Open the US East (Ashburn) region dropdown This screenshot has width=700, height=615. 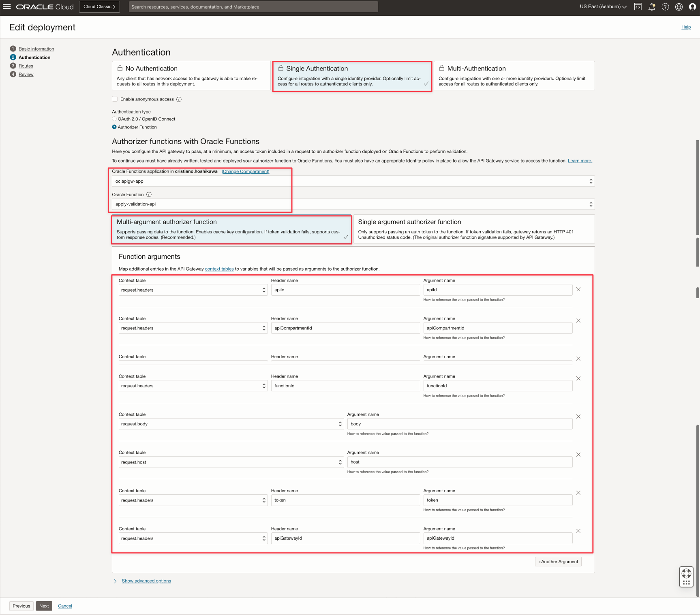click(x=603, y=7)
